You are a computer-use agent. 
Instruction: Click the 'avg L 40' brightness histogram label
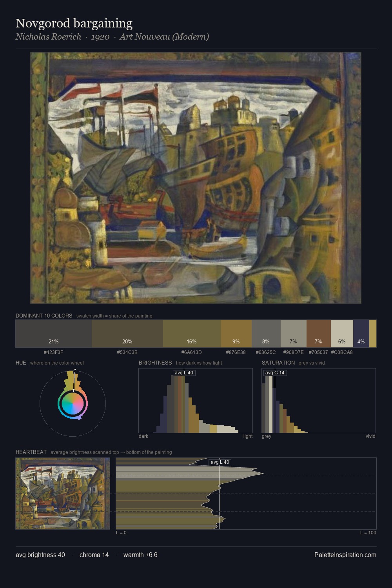(184, 373)
